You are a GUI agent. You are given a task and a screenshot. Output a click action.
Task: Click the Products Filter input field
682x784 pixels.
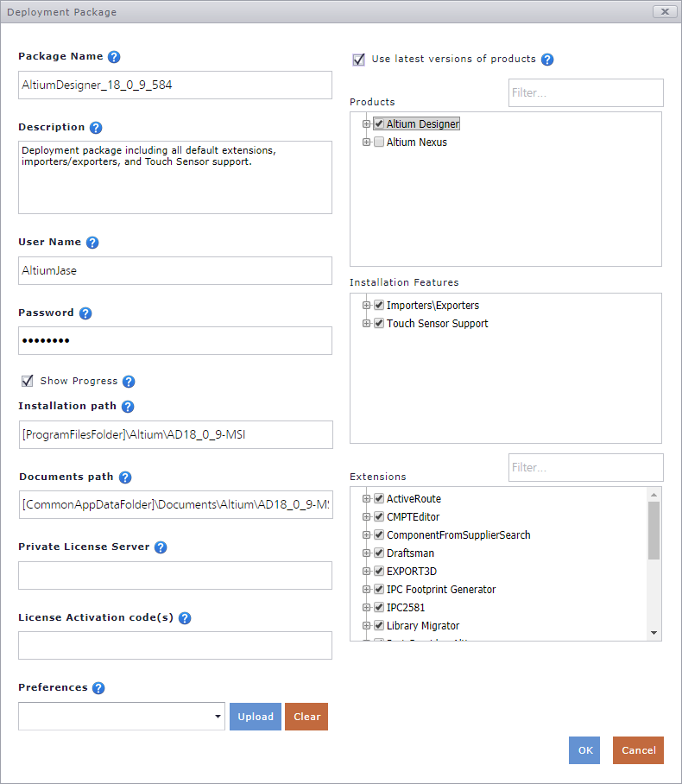click(x=585, y=92)
